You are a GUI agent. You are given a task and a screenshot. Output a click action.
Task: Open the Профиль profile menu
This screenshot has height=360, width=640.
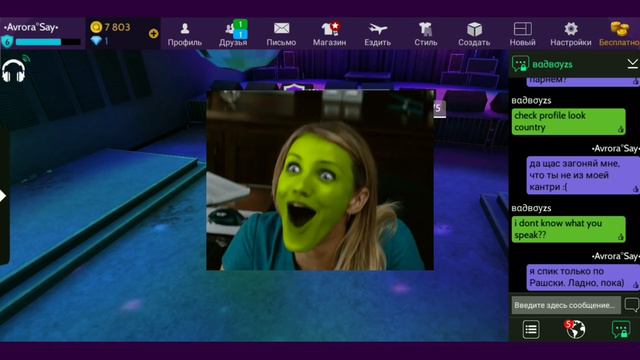[184, 34]
